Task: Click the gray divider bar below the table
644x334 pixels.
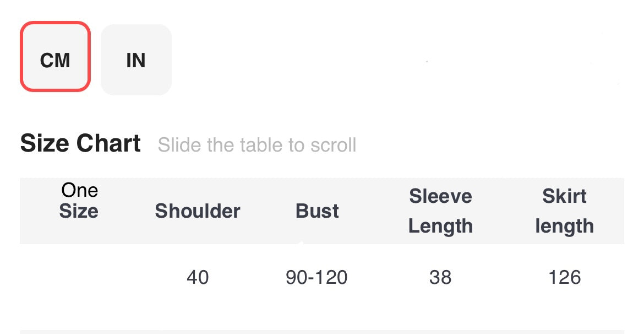Action: coord(322,331)
